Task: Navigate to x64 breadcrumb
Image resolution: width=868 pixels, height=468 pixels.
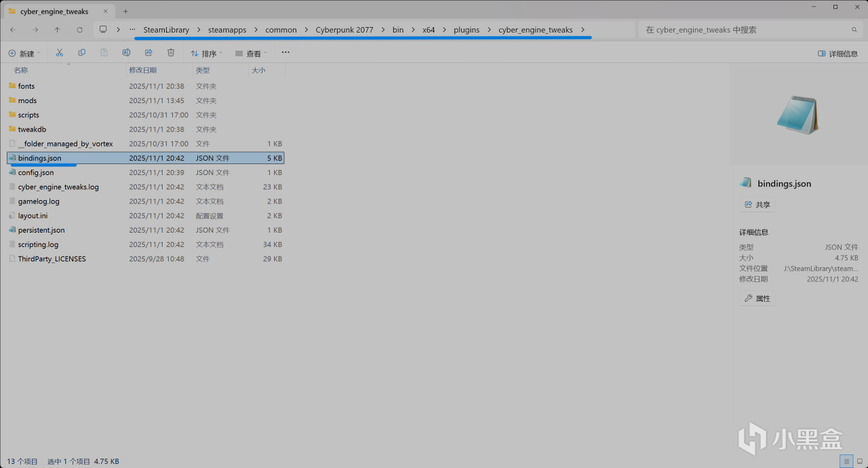Action: coord(429,30)
